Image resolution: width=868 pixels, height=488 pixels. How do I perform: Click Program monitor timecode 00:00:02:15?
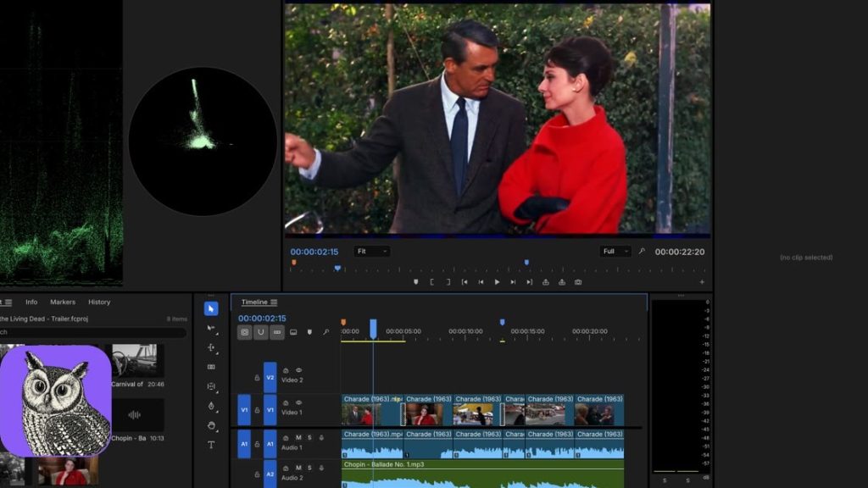pyautogui.click(x=314, y=252)
